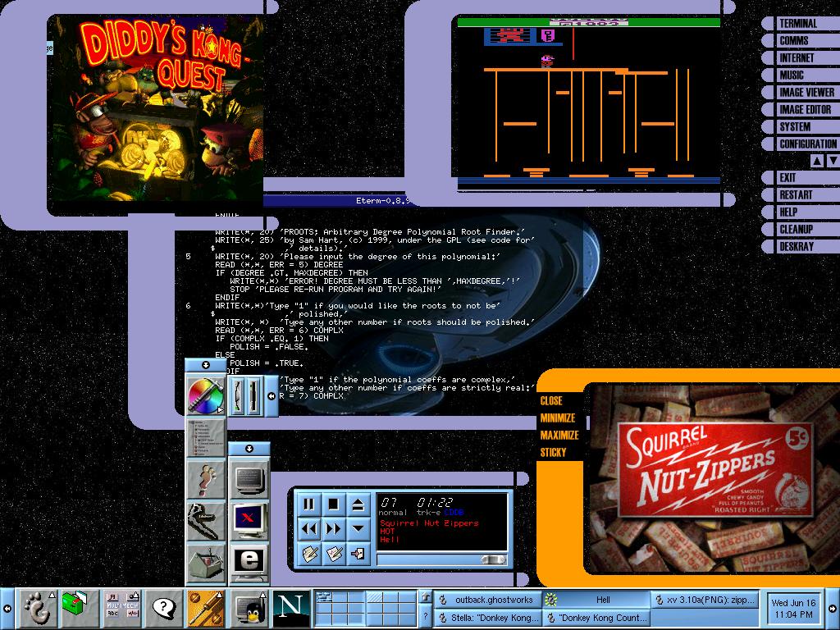
Task: Open the help speech-bubble question icon
Action: (x=163, y=609)
